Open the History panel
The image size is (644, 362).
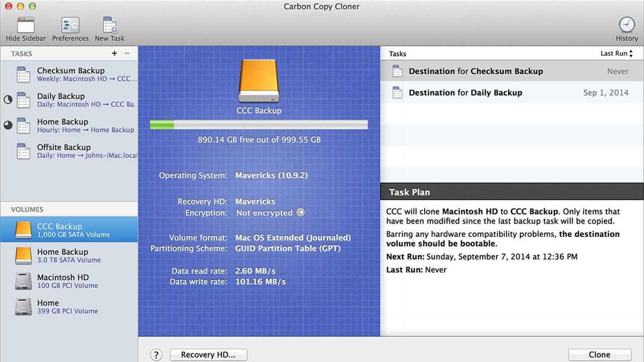tap(626, 24)
